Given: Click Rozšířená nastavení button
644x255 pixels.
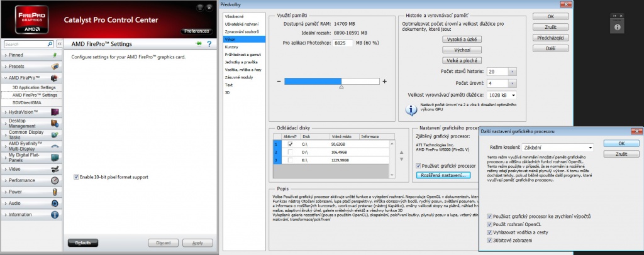Looking at the screenshot, I should (x=443, y=175).
